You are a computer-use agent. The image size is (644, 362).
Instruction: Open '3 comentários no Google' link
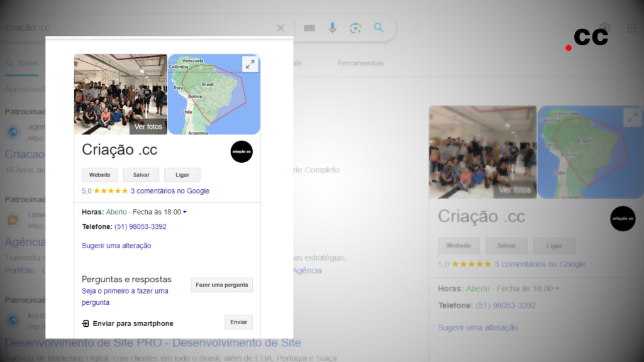click(x=170, y=190)
